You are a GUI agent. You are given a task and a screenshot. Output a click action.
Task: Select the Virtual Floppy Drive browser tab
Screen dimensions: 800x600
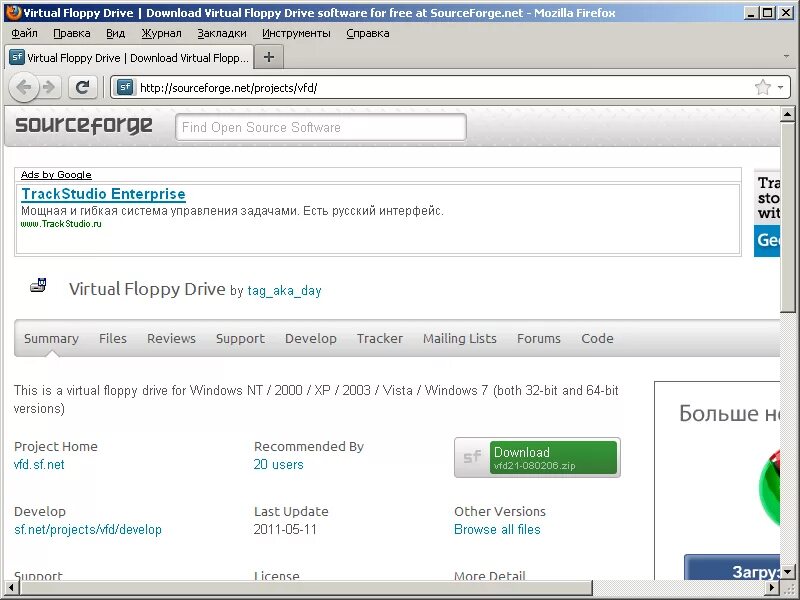130,57
